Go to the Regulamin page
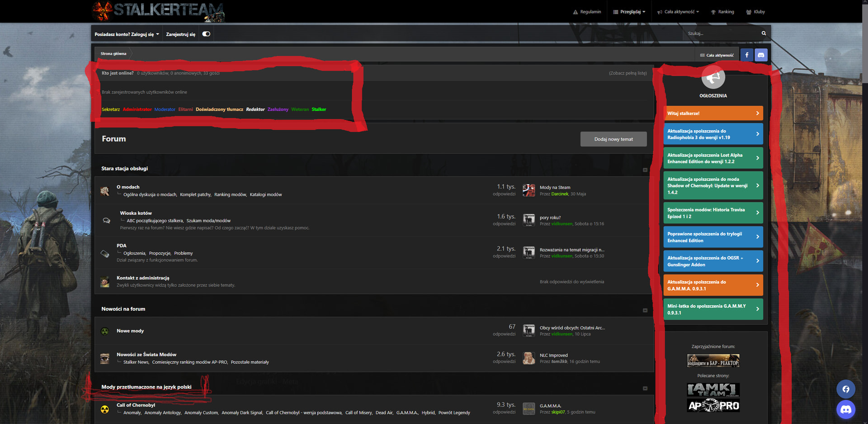Viewport: 868px width, 424px height. (587, 12)
